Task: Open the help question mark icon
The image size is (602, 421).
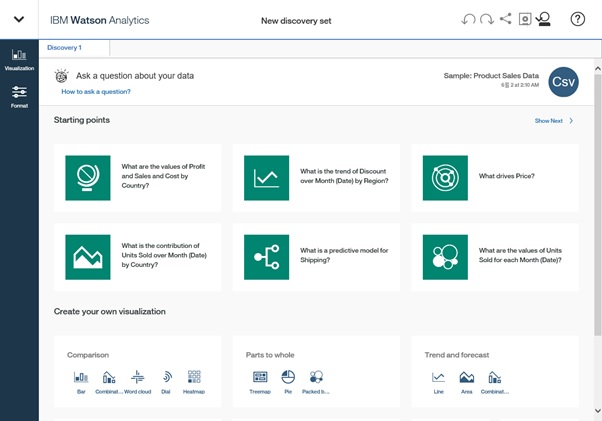Action: tap(578, 19)
